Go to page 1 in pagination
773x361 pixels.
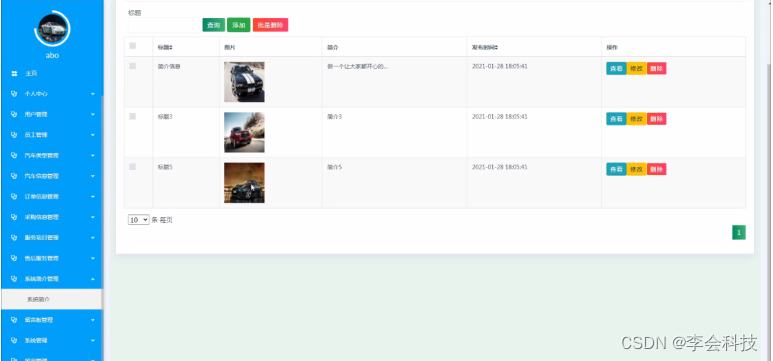(738, 232)
